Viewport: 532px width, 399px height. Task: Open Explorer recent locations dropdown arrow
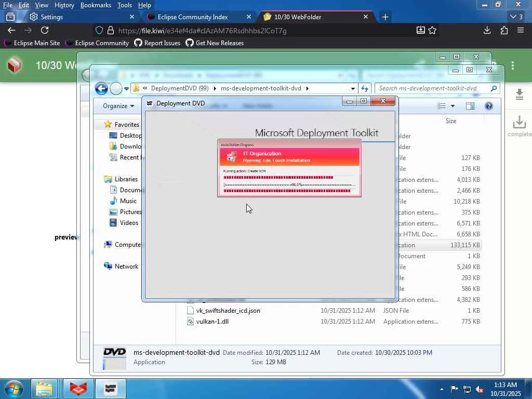[126, 88]
